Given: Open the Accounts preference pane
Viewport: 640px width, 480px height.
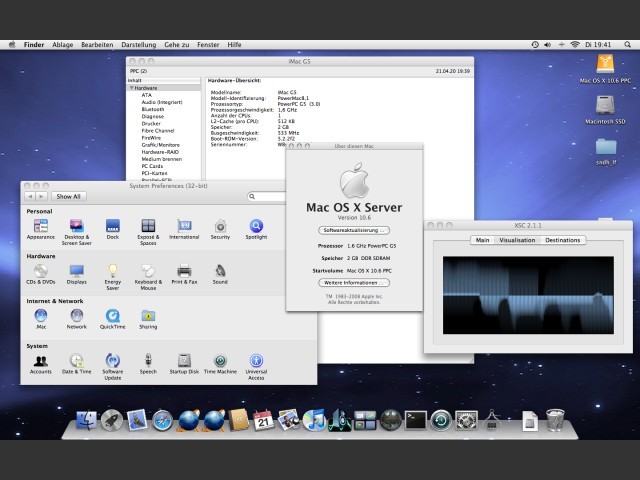Looking at the screenshot, I should click(x=40, y=364).
